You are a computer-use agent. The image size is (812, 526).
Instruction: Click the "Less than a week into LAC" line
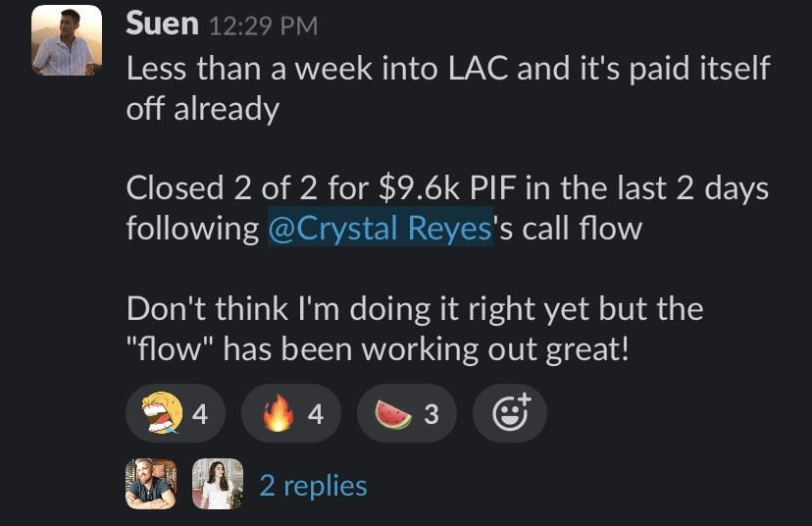[447, 69]
